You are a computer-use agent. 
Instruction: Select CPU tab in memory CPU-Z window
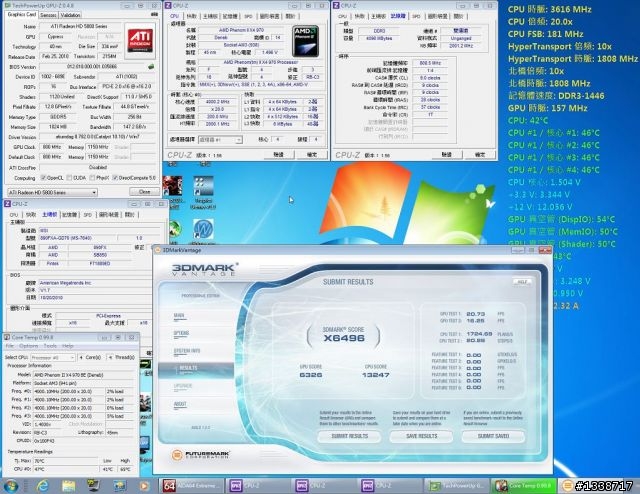click(342, 16)
